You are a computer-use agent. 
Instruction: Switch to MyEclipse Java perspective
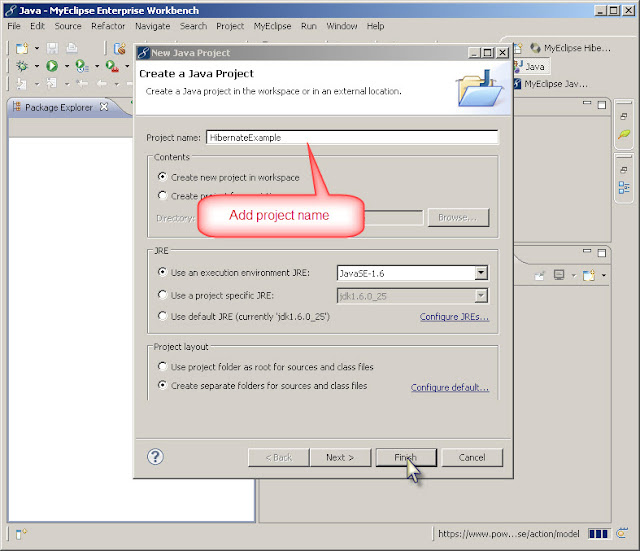point(551,84)
